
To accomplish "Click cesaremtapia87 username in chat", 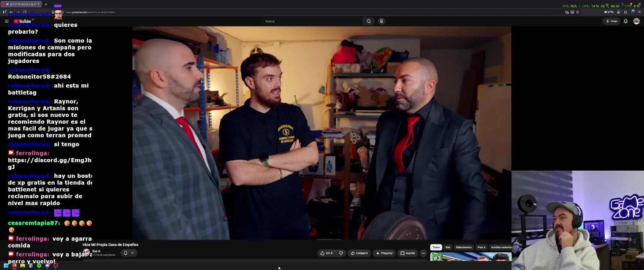I will [x=34, y=223].
